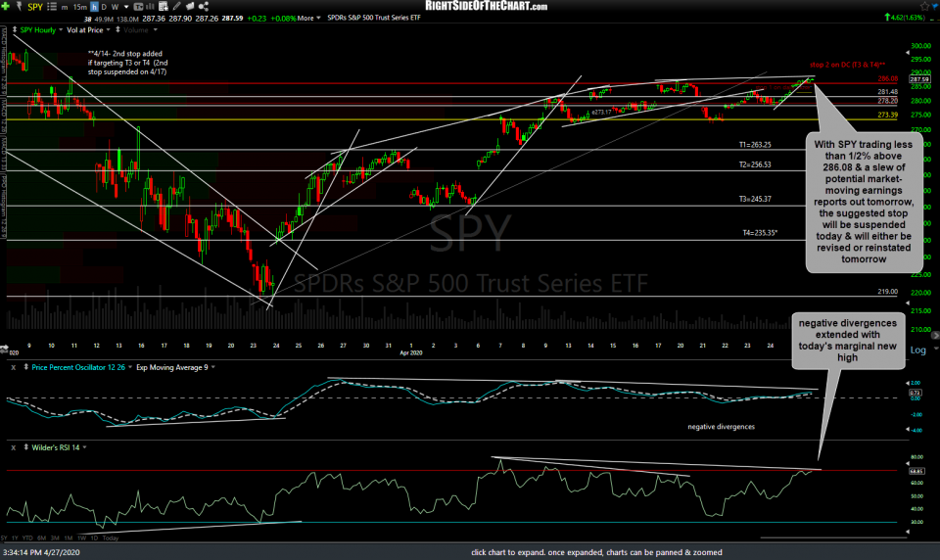This screenshot has width=940, height=560.
Task: Open the notes icon in toolbar
Action: click(x=190, y=7)
